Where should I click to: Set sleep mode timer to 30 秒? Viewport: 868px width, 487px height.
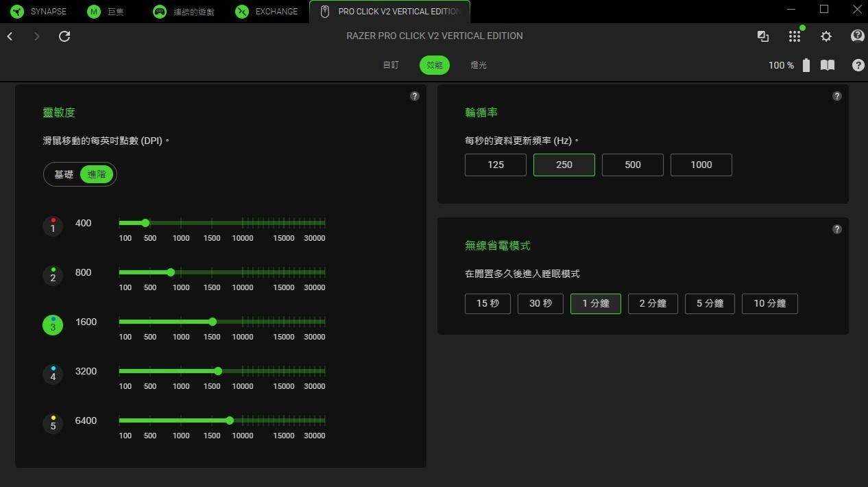click(540, 304)
